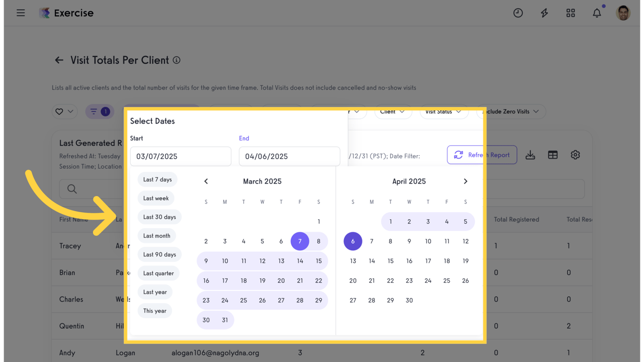Open the Client filter dropdown
This screenshot has width=644, height=362.
click(x=393, y=112)
